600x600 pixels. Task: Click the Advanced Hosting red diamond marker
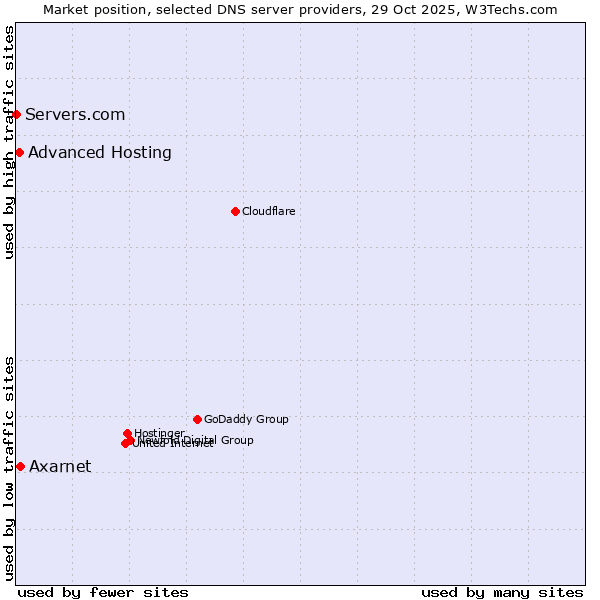coord(19,152)
